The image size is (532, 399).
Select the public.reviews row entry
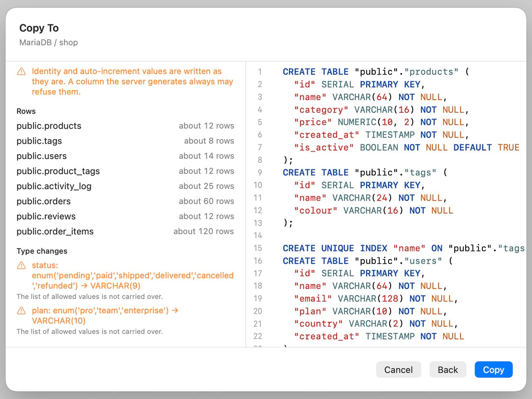[x=125, y=216]
